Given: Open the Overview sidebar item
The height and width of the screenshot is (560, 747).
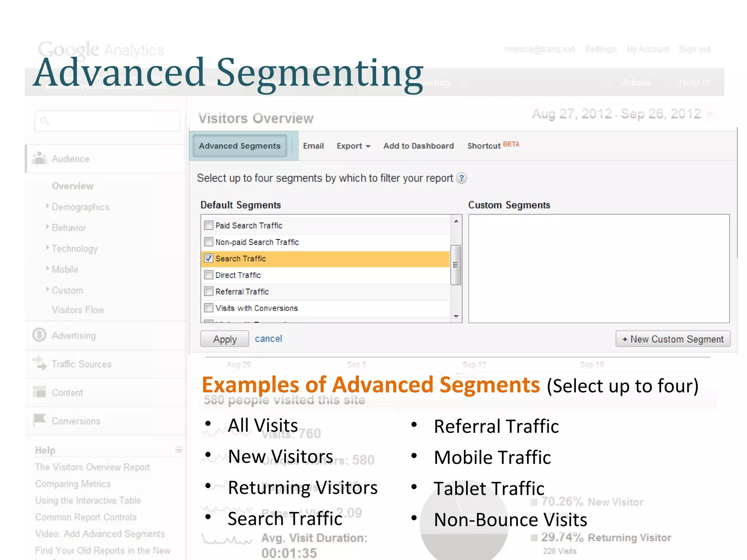Looking at the screenshot, I should pos(73,186).
